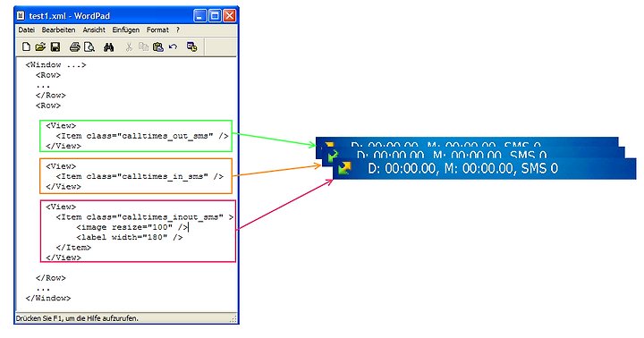The width and height of the screenshot is (644, 338).
Task: Insert date and time with the toolbar icon
Action: point(191,46)
